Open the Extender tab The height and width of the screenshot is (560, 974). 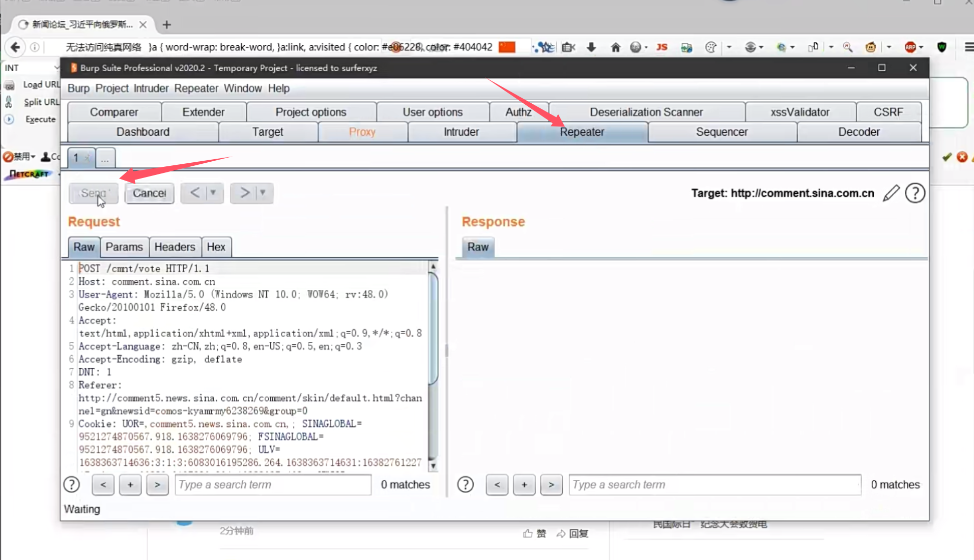tap(204, 112)
